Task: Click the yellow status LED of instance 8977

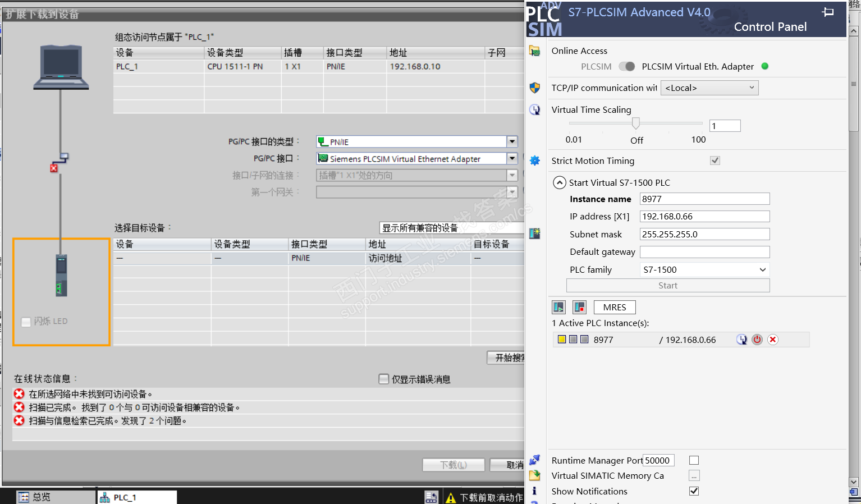Action: click(x=562, y=340)
